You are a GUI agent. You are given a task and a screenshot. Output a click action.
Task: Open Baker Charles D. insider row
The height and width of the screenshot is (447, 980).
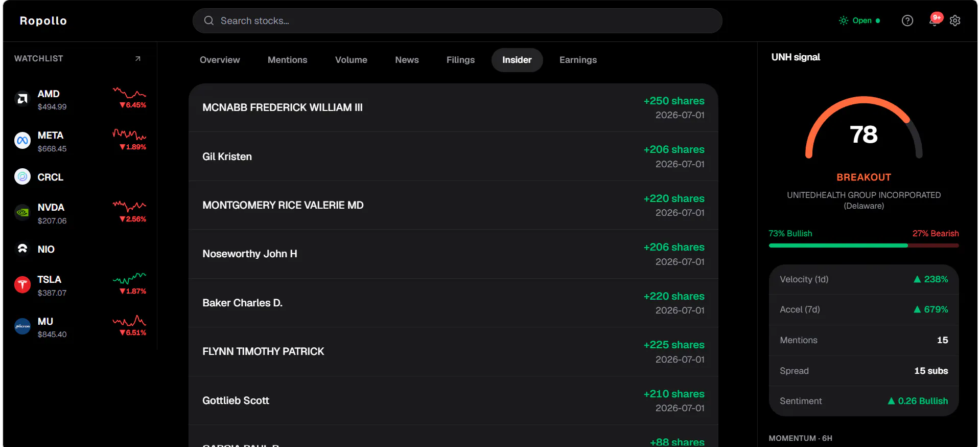[453, 303]
